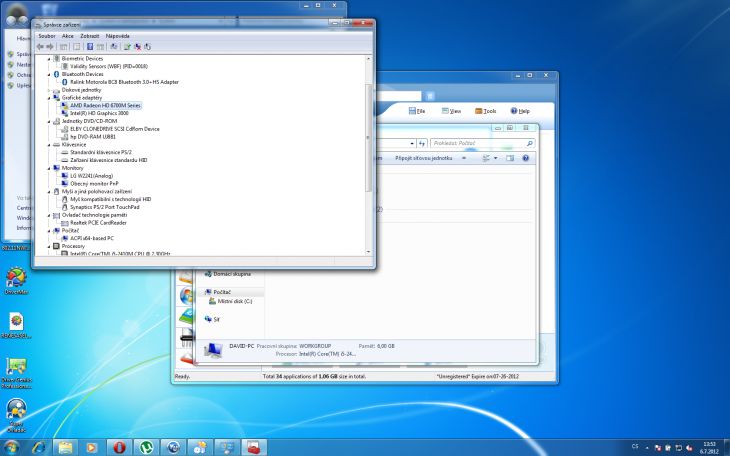Collapse the Jednotky DVD/CD-ROM node
This screenshot has height=456, width=730.
click(49, 121)
